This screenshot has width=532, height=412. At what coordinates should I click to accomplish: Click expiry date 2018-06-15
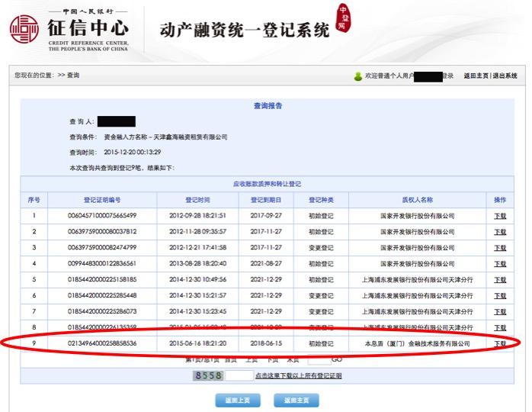click(x=266, y=343)
